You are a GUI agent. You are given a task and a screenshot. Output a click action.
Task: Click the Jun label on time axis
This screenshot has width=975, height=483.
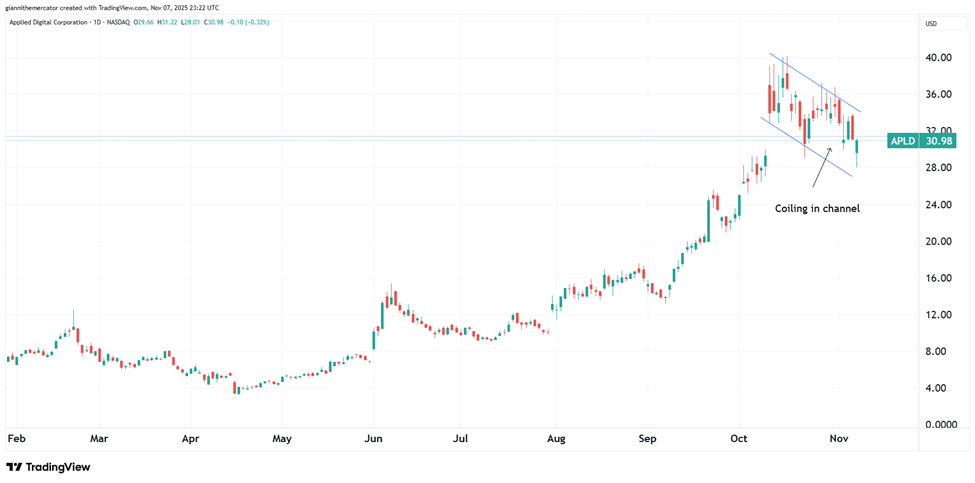[x=374, y=438]
